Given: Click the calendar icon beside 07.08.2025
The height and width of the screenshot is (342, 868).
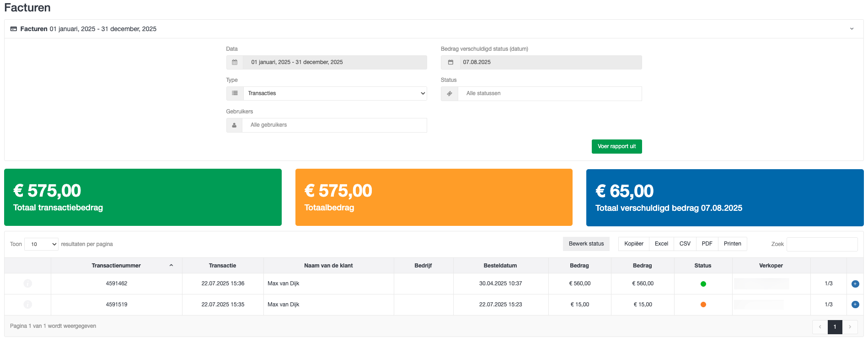Looking at the screenshot, I should (450, 62).
